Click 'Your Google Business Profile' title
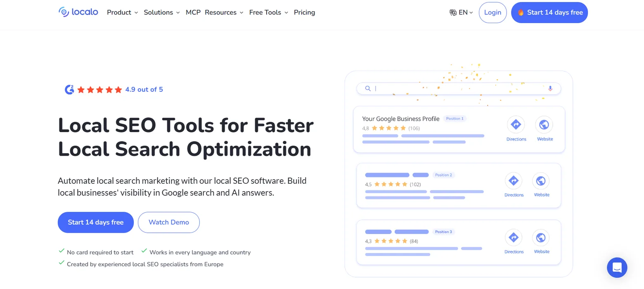 (401, 118)
